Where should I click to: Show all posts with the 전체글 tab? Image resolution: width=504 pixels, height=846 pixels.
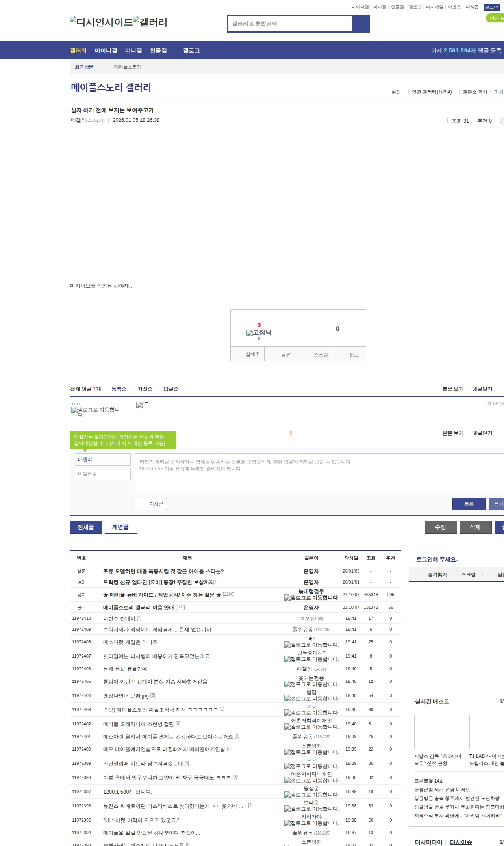click(x=86, y=527)
